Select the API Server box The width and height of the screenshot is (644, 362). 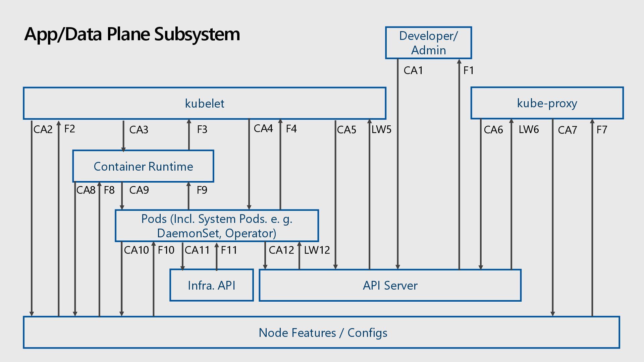(390, 285)
